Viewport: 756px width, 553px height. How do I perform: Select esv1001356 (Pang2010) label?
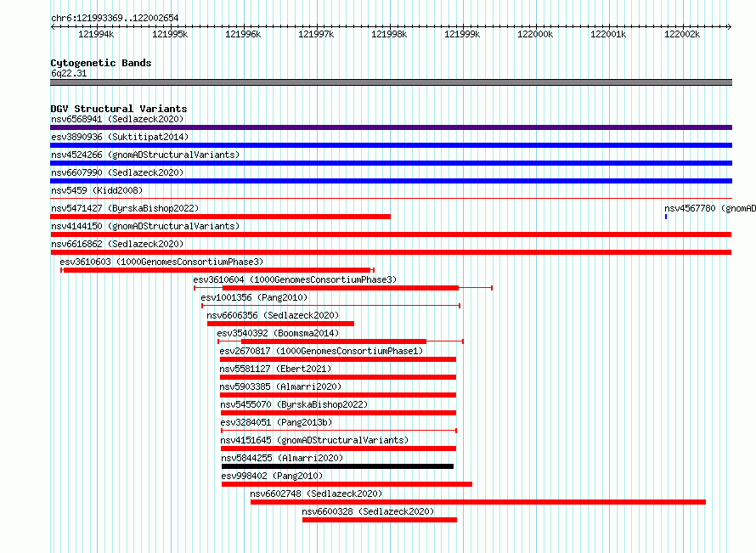pos(254,297)
